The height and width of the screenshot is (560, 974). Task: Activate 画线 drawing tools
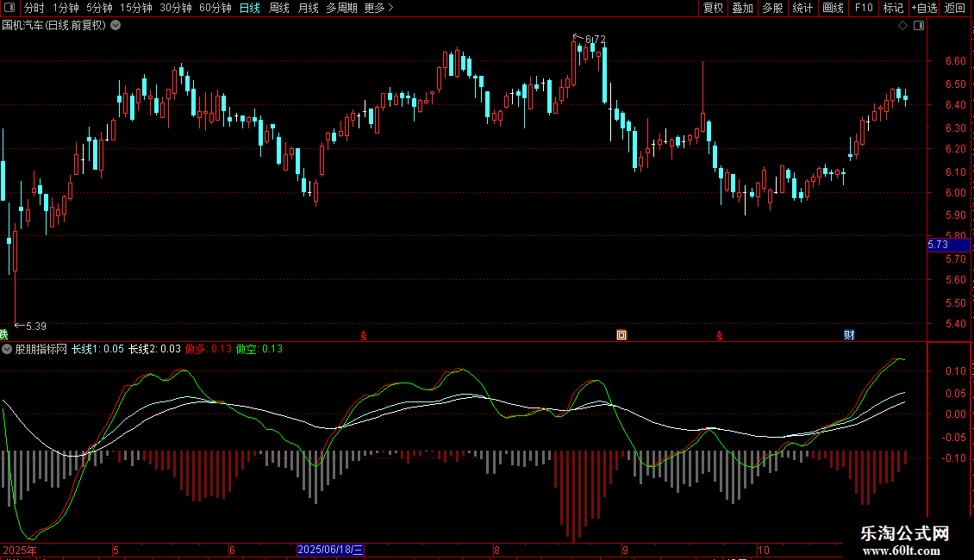pos(833,8)
